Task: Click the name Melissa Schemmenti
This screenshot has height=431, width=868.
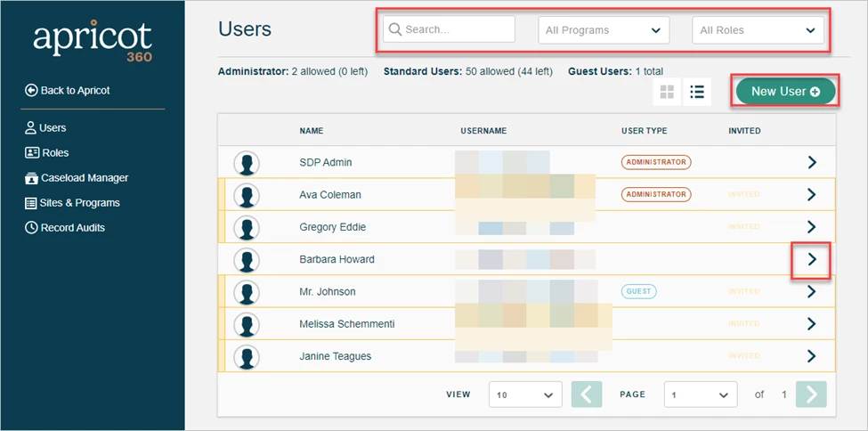Action: coord(347,323)
